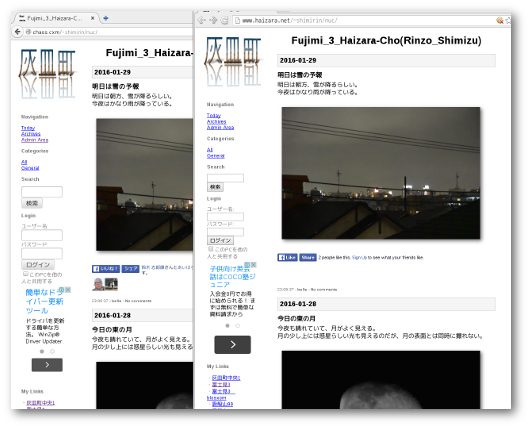Reload the page in right browser window

click(224, 20)
